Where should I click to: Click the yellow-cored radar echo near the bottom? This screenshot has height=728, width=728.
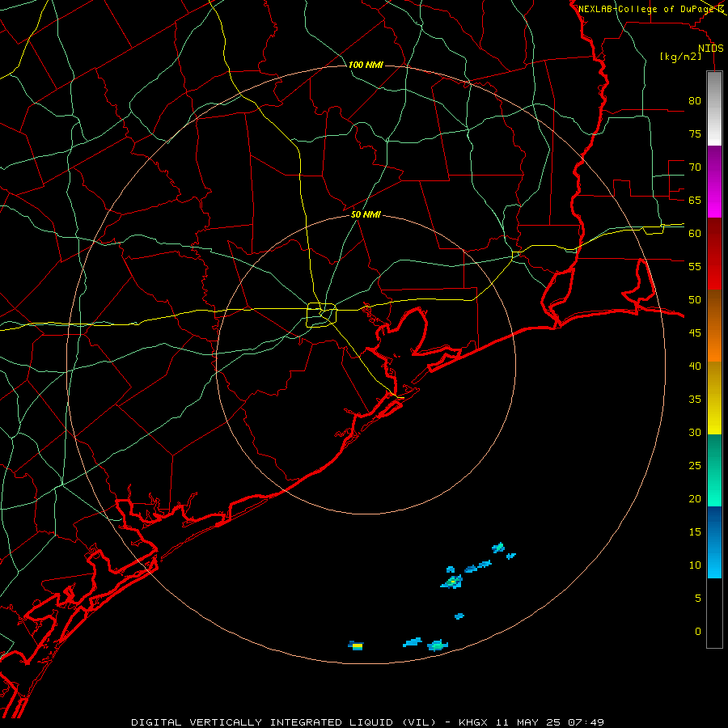pos(356,645)
